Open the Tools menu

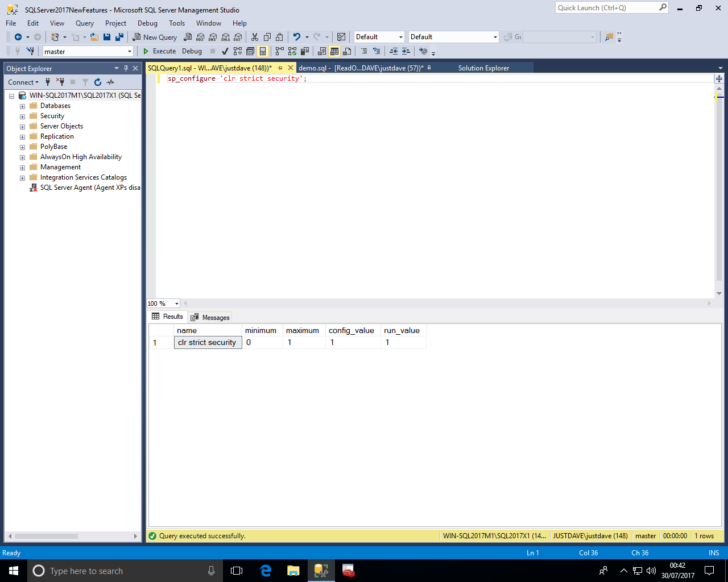[x=176, y=23]
